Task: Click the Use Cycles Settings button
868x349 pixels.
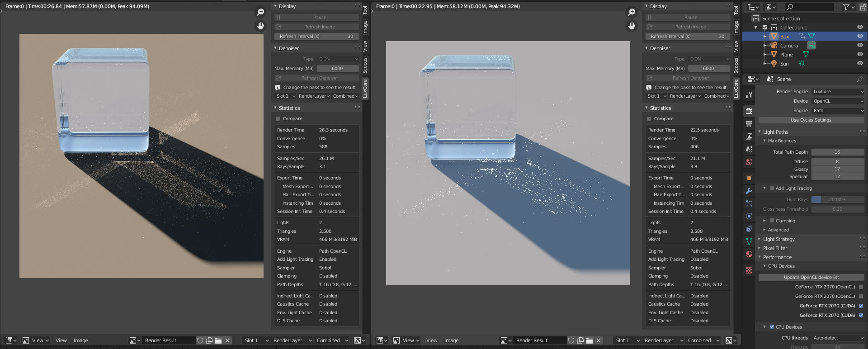Action: [x=811, y=120]
